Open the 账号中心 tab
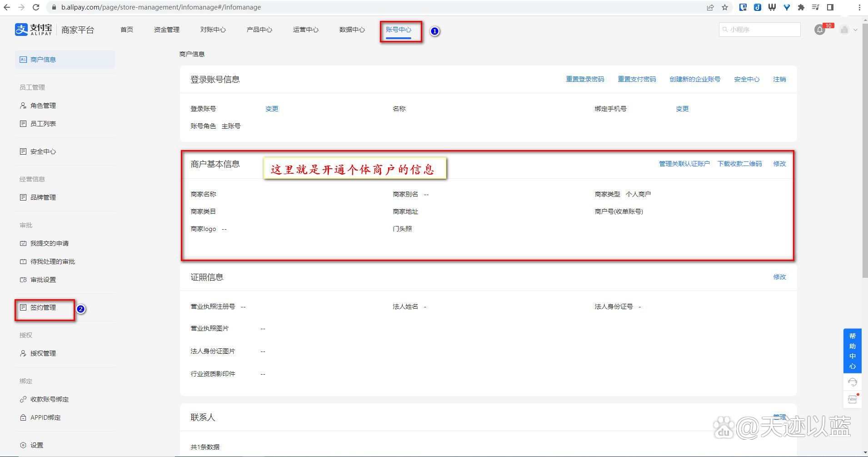This screenshot has width=868, height=457. tap(399, 30)
